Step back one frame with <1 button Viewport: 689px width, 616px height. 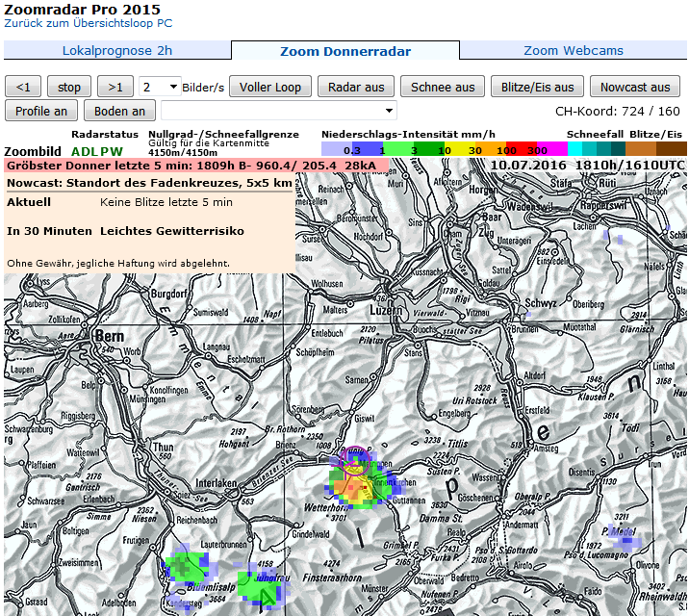[23, 87]
